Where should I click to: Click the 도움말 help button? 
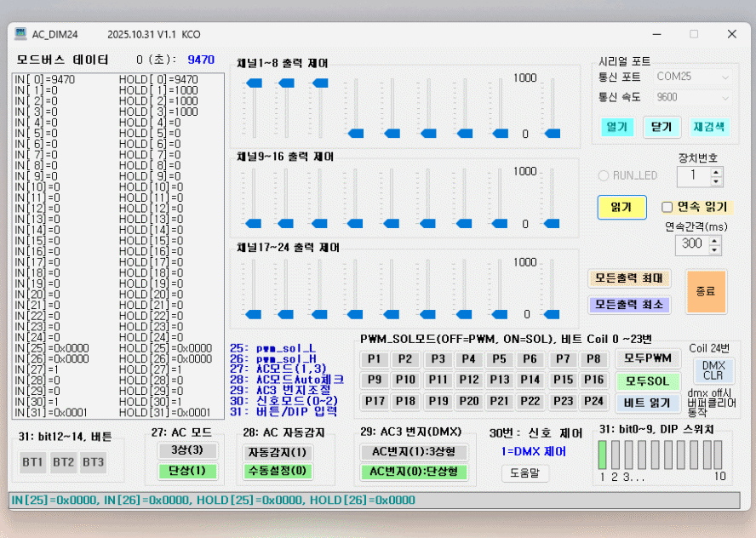click(x=524, y=472)
